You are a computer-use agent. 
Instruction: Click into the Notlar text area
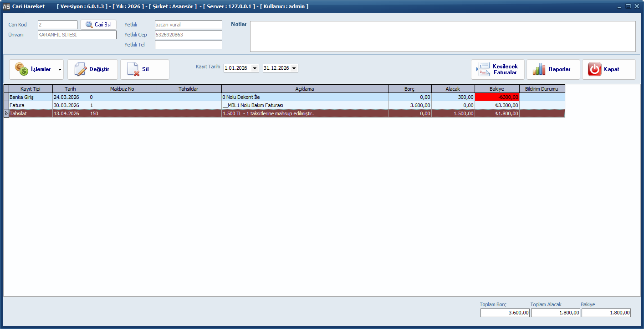pos(442,36)
